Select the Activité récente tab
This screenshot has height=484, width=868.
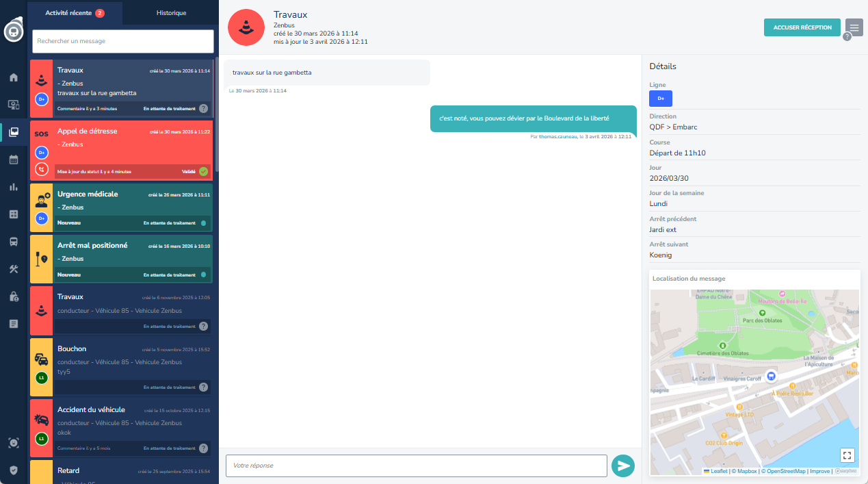(75, 13)
